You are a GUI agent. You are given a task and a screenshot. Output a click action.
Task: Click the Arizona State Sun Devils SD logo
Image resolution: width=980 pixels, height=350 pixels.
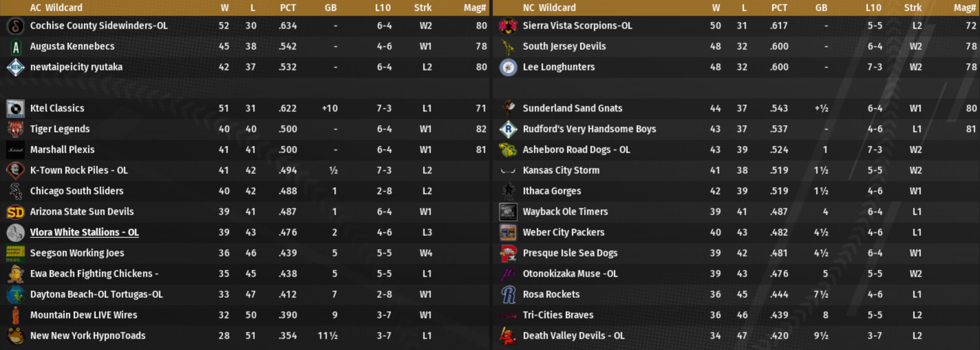[15, 212]
